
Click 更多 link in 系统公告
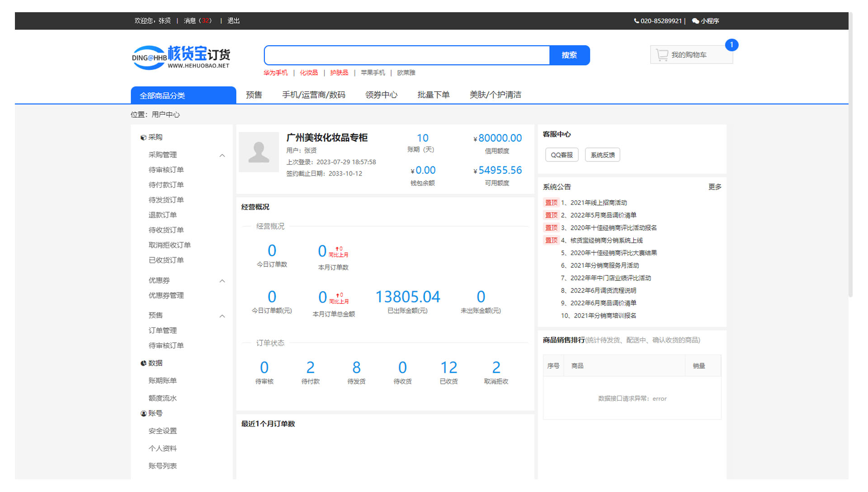(714, 187)
